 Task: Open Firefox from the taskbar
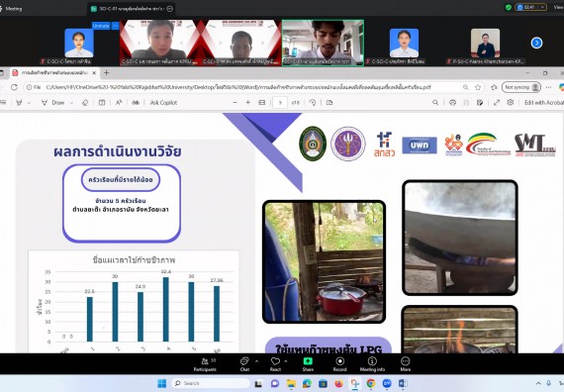[338, 383]
